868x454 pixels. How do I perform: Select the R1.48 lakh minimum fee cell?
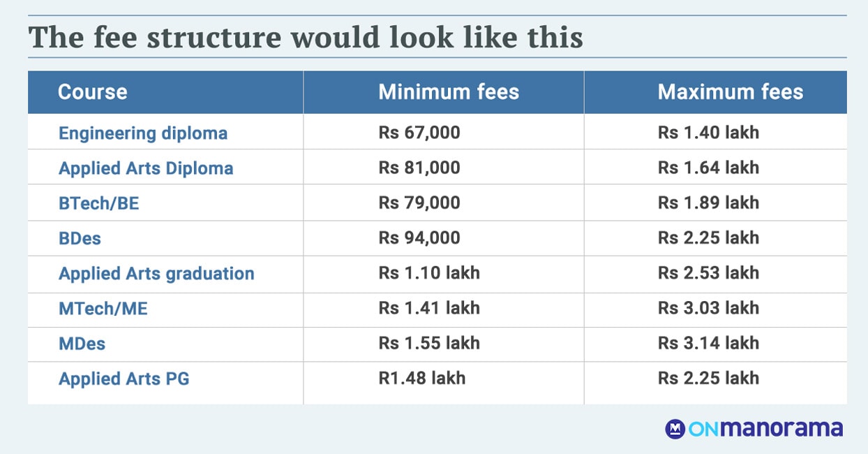click(x=422, y=378)
